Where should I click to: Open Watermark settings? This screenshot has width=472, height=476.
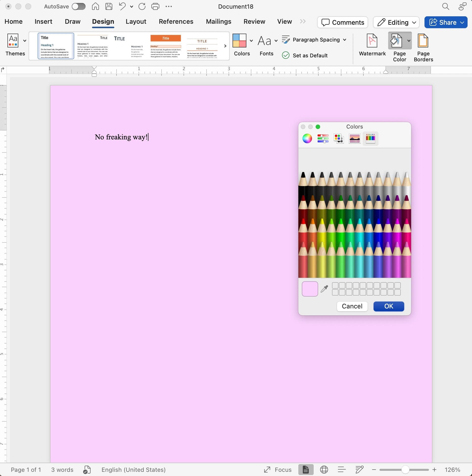372,45
